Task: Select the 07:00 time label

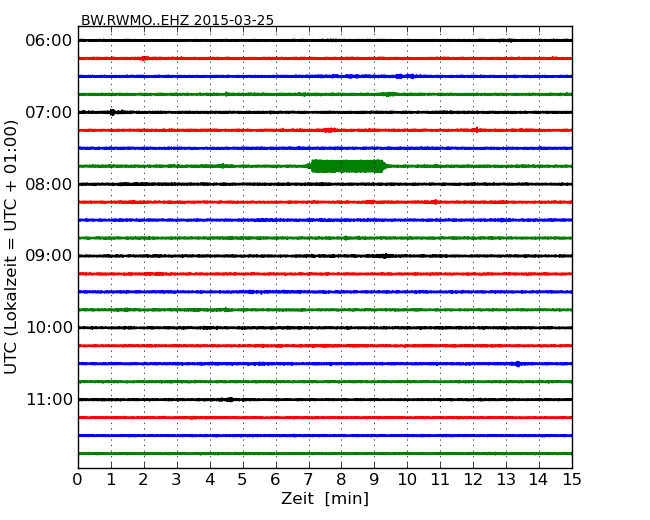Action: 49,112
